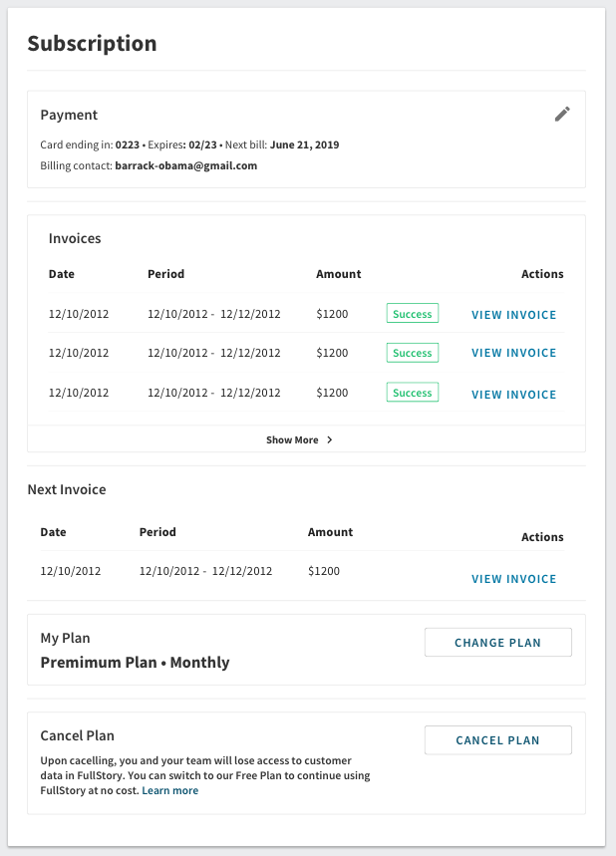Click the CANCEL PLAN button
Image resolution: width=616 pixels, height=856 pixels.
[497, 739]
